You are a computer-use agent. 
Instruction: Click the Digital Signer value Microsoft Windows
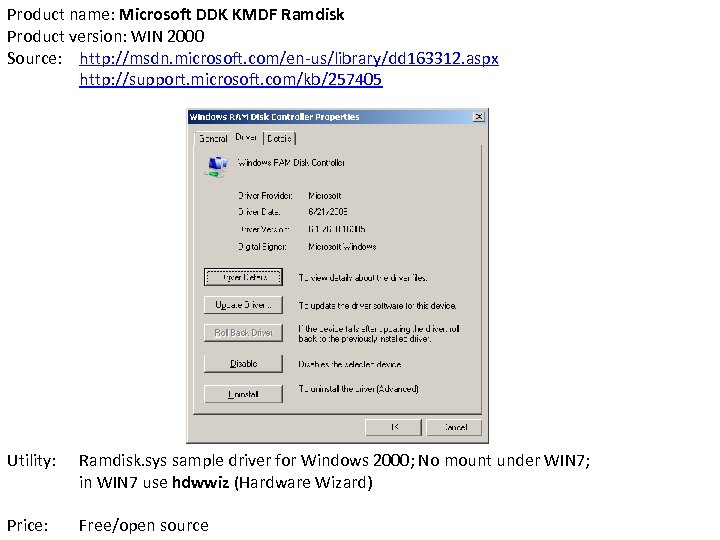coord(342,247)
